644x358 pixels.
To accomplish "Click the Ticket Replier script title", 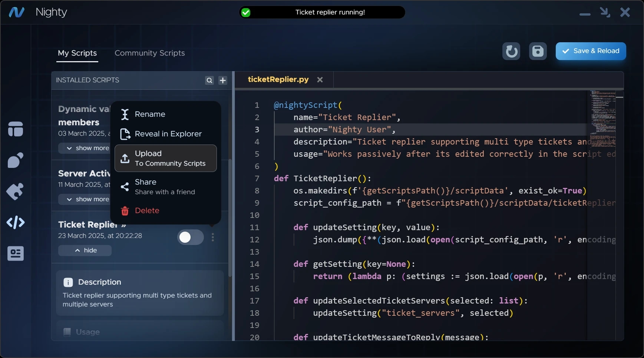I will [88, 225].
